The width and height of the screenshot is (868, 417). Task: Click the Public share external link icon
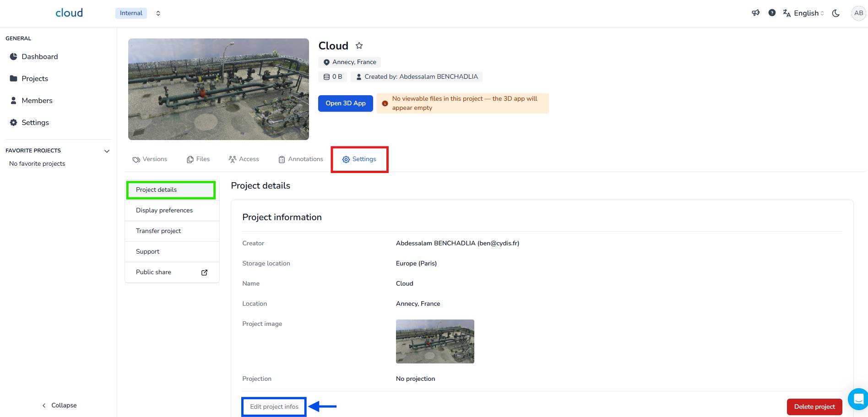pos(204,272)
